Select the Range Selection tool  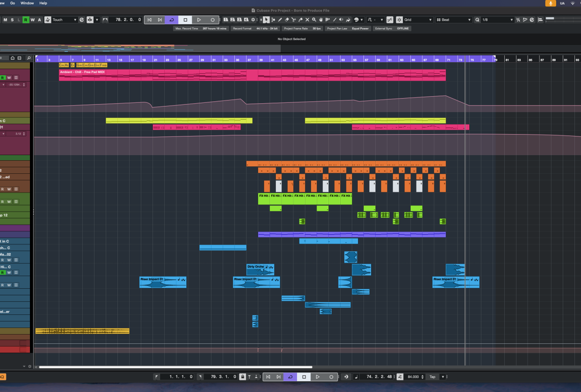273,20
